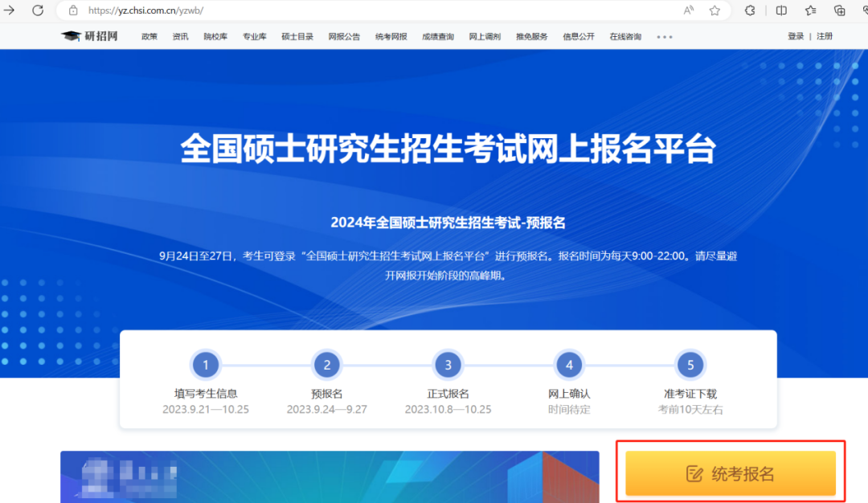Go to 网上调剂 in the navigation bar
Image resolution: width=868 pixels, height=503 pixels.
pyautogui.click(x=485, y=37)
